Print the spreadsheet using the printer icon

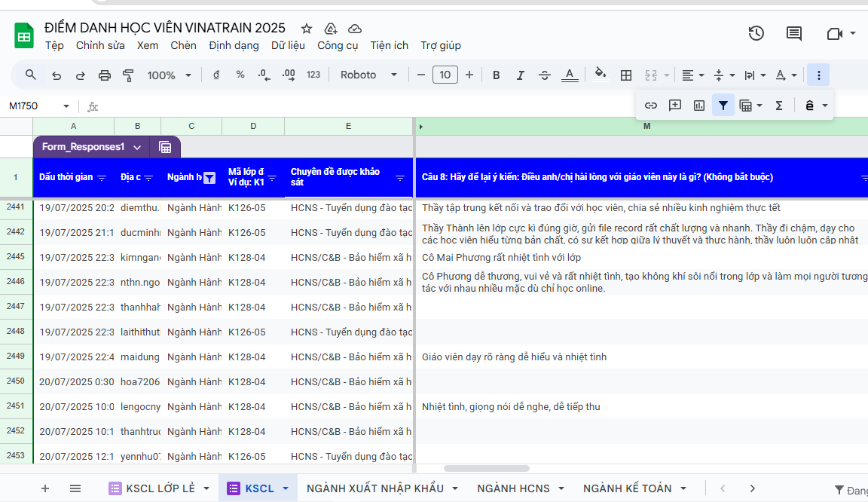pyautogui.click(x=105, y=75)
